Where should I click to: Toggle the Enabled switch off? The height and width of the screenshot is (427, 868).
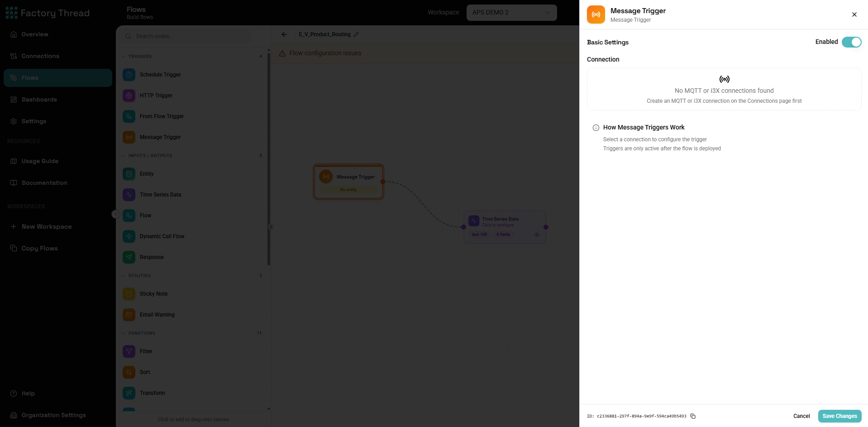(851, 42)
